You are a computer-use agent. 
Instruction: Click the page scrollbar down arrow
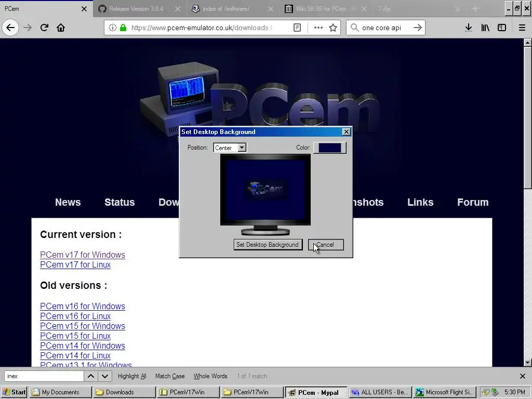(x=527, y=362)
